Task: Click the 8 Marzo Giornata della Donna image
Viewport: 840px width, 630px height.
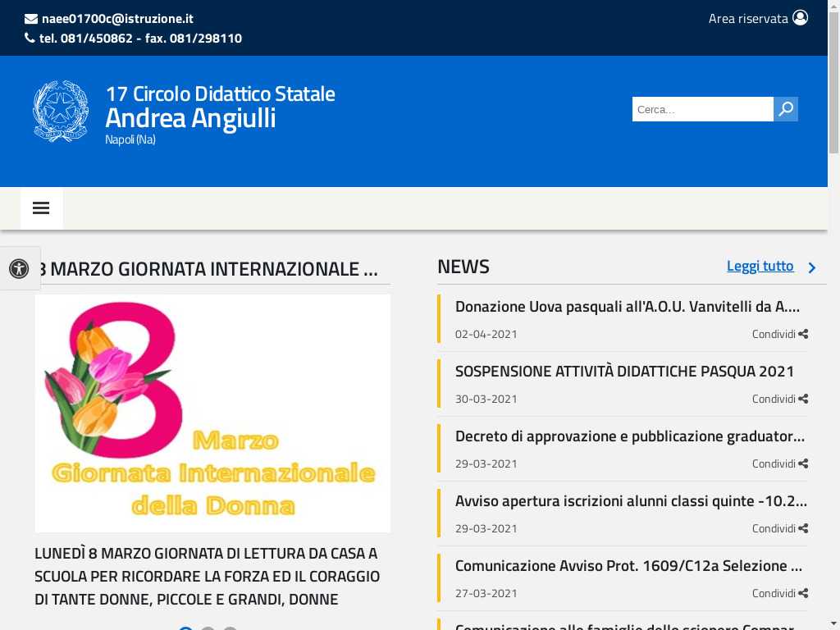Action: pos(212,413)
